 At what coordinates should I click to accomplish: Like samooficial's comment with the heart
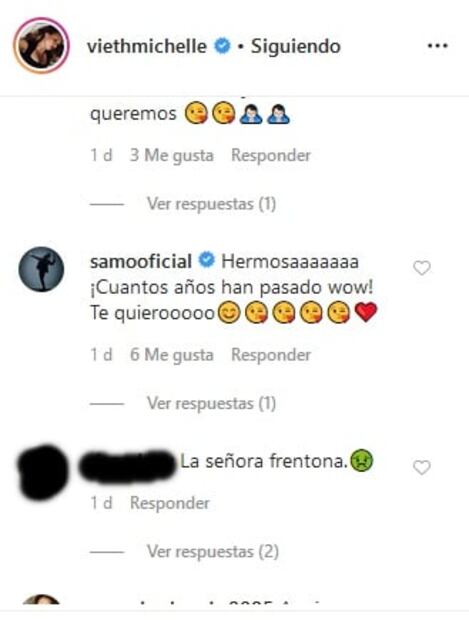422,268
